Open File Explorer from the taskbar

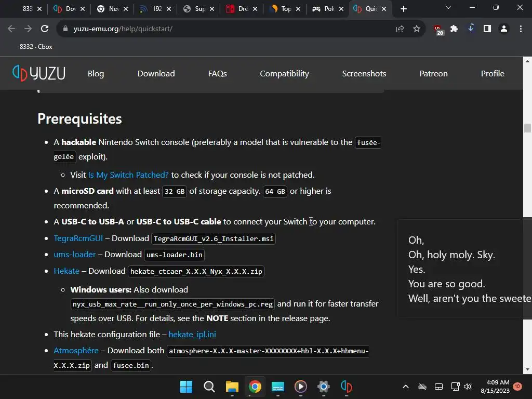[232, 387]
